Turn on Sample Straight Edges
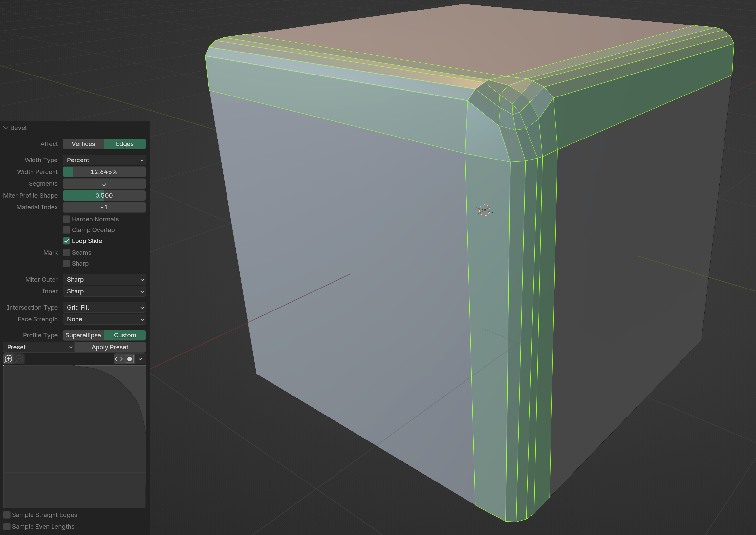The height and width of the screenshot is (535, 756). 7,515
